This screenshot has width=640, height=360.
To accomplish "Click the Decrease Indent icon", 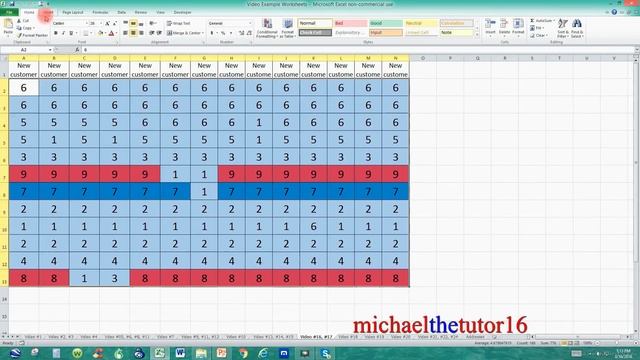I will pos(151,33).
